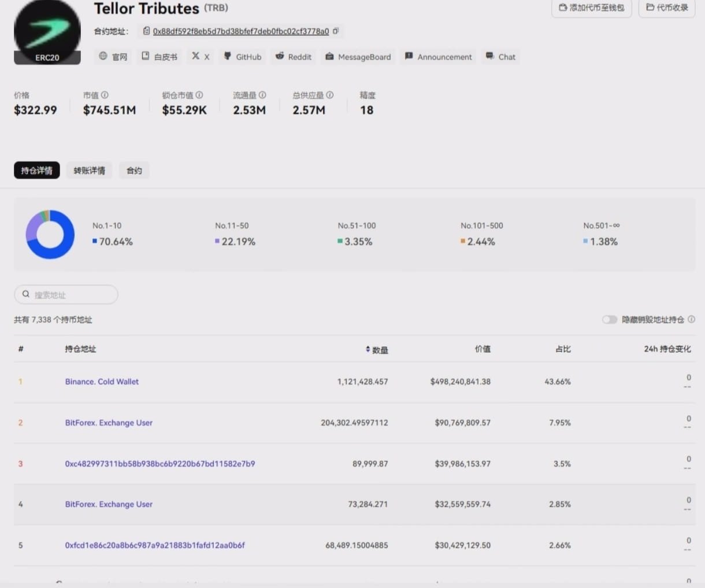Viewport: 705px width, 588px height.
Task: Click the copy icon beside contract address
Action: pos(336,31)
